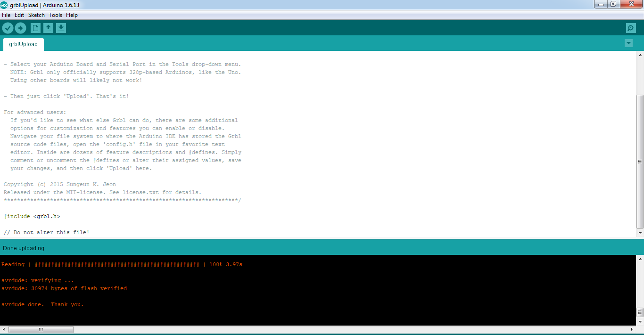Open the Serial Monitor magnifier icon
This screenshot has width=644, height=335.
click(631, 28)
